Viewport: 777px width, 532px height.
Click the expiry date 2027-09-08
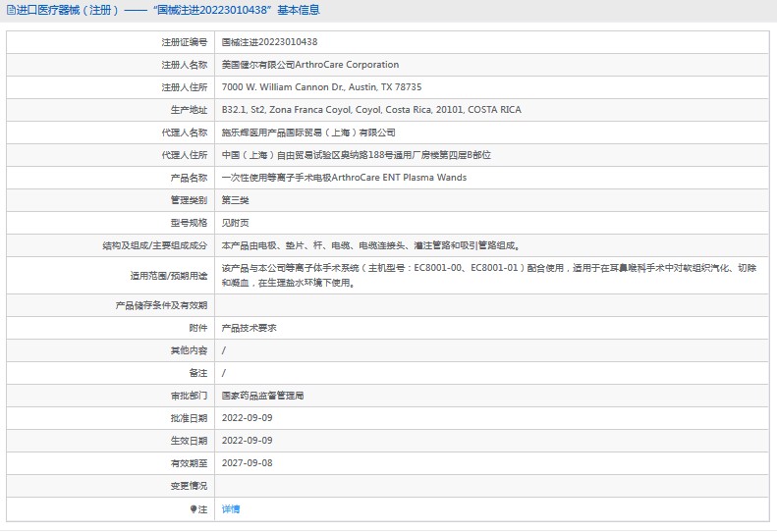coord(247,463)
